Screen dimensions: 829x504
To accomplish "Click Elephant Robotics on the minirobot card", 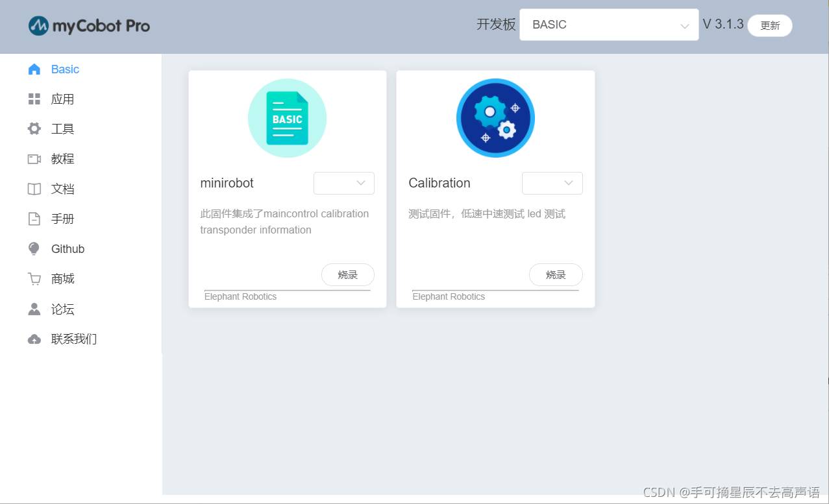I will coord(240,296).
